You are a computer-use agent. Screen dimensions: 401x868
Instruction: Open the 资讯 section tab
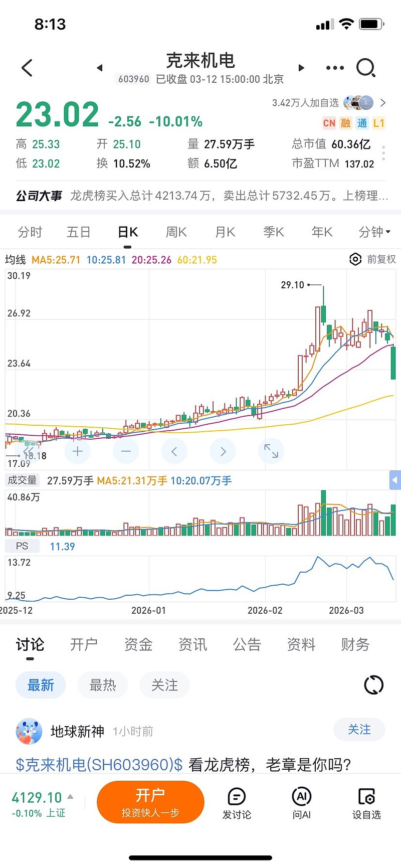(192, 644)
